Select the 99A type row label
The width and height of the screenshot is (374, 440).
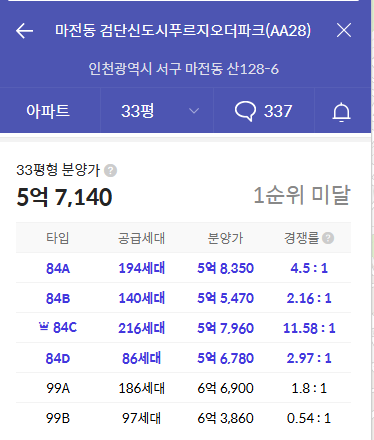tap(58, 388)
